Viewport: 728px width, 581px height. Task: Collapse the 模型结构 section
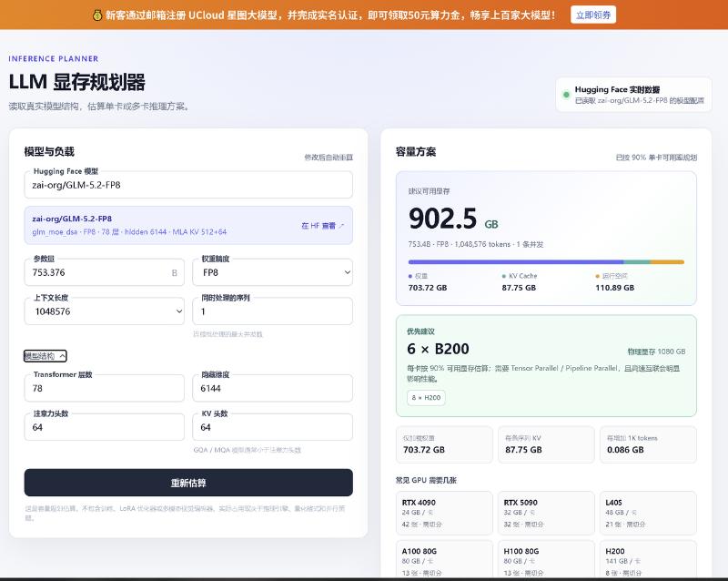pyautogui.click(x=45, y=356)
